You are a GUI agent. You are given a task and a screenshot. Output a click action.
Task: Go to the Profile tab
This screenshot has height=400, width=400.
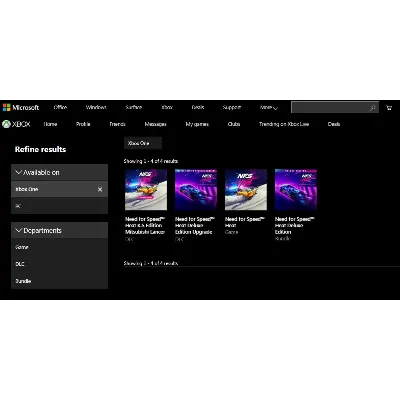click(83, 124)
